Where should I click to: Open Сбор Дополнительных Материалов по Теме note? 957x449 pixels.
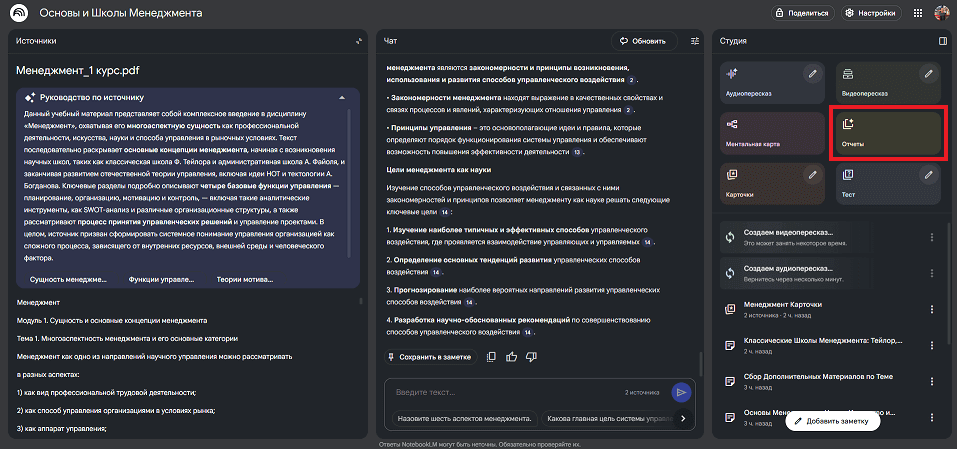point(821,381)
